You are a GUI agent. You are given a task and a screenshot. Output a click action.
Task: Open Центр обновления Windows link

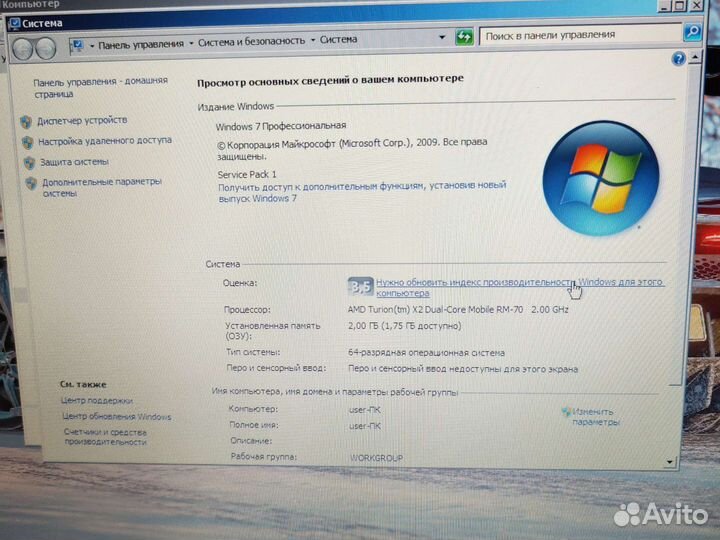(x=117, y=416)
